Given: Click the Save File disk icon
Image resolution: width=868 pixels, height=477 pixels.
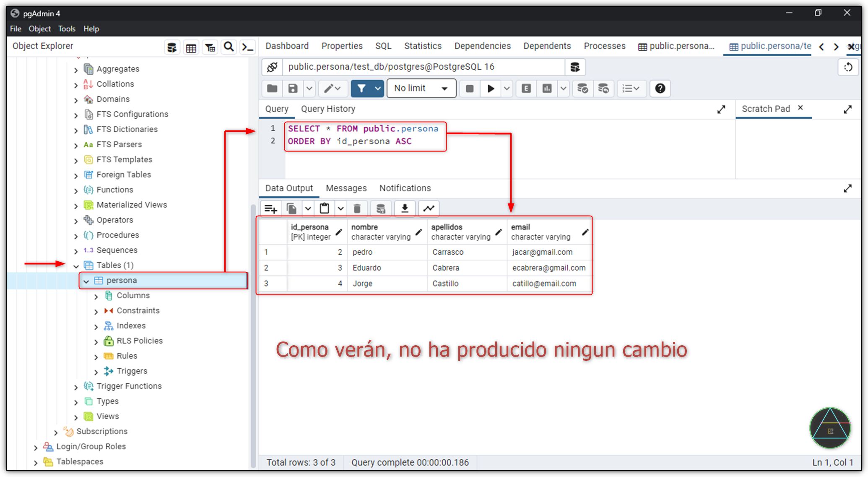Looking at the screenshot, I should (x=293, y=89).
